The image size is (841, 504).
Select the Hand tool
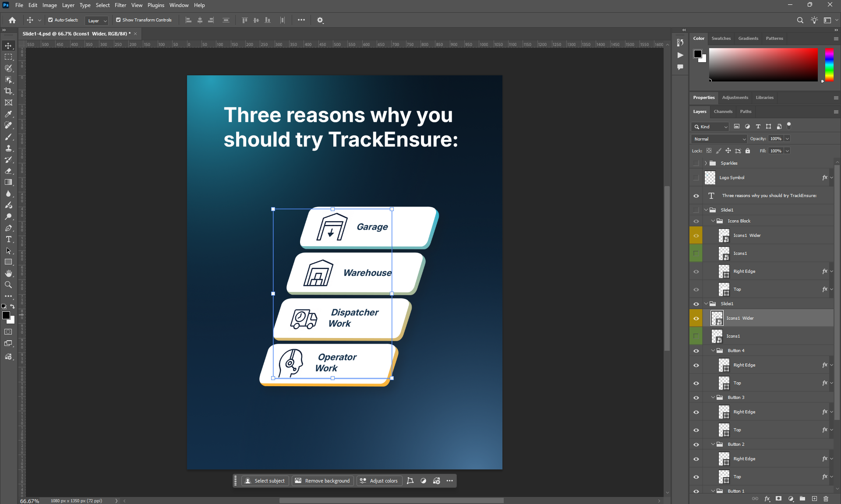(x=8, y=273)
